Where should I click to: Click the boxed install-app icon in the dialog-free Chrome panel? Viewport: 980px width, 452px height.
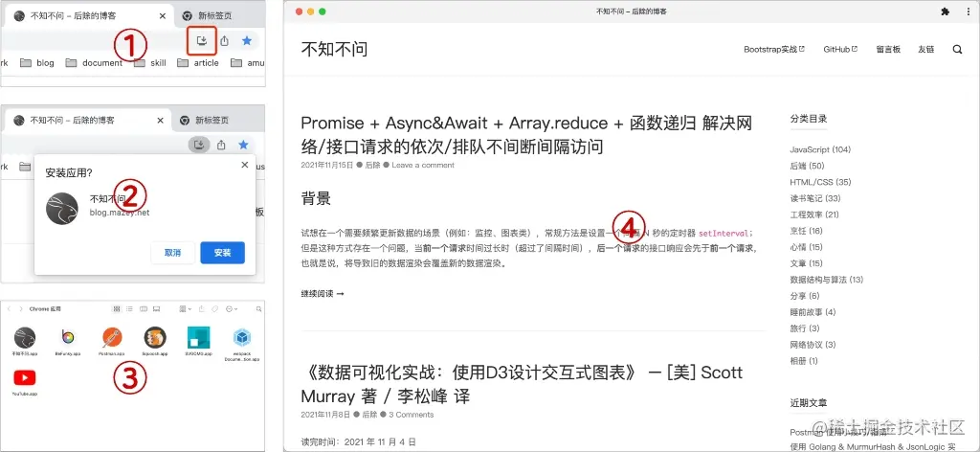click(202, 40)
